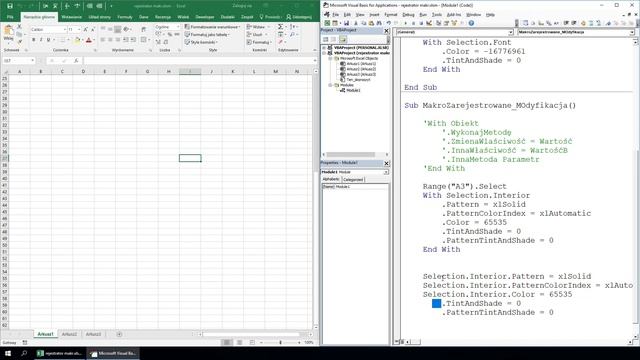This screenshot has height=360, width=640.
Task: Switch to Categorized tab in Properties panel
Action: click(353, 179)
